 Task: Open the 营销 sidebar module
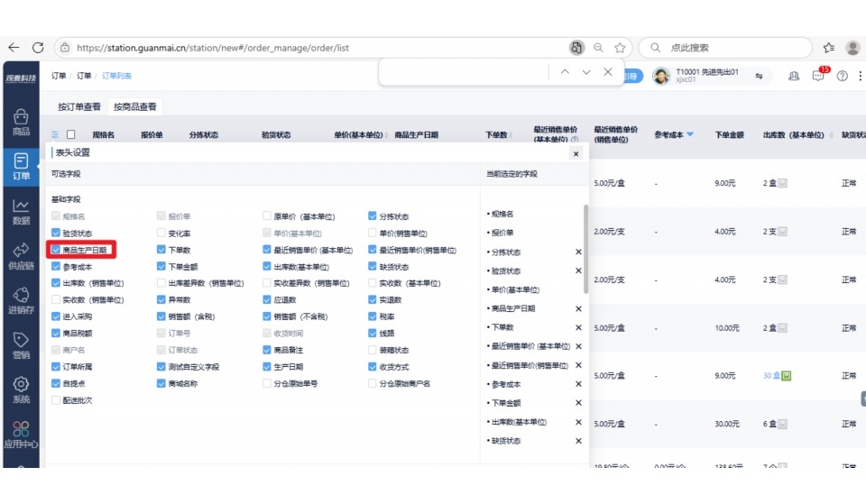click(x=21, y=345)
